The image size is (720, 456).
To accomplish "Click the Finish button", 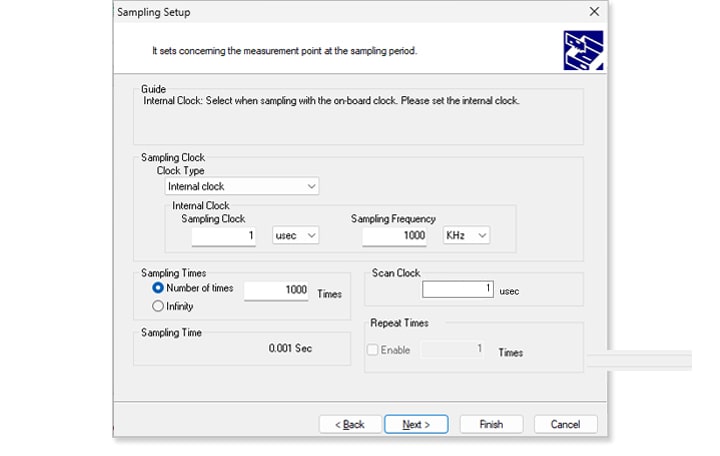I will 491,424.
